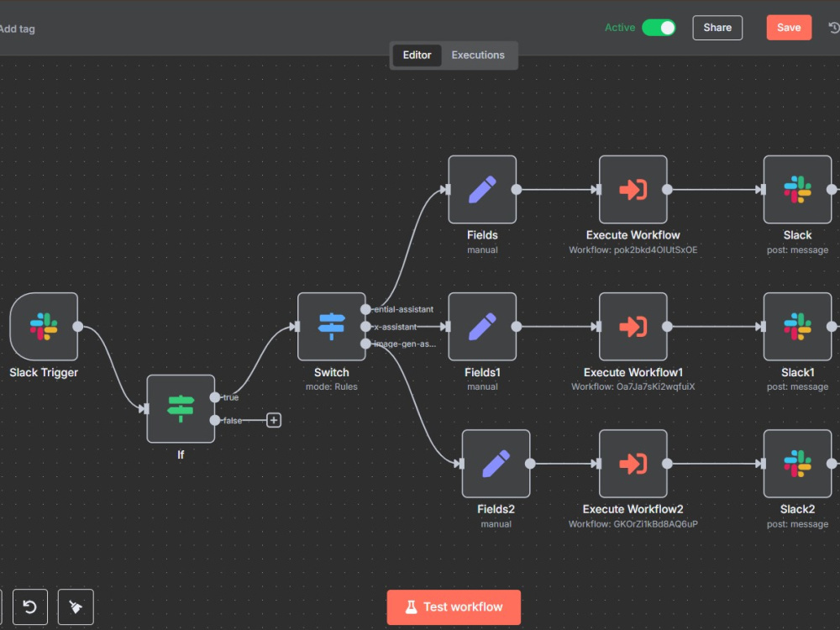
Task: Open the Execute Workflow1 node
Action: tap(633, 326)
